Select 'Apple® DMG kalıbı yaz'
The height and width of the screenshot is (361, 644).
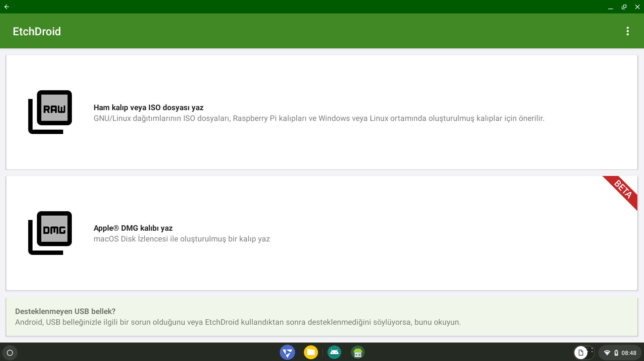[x=322, y=233]
